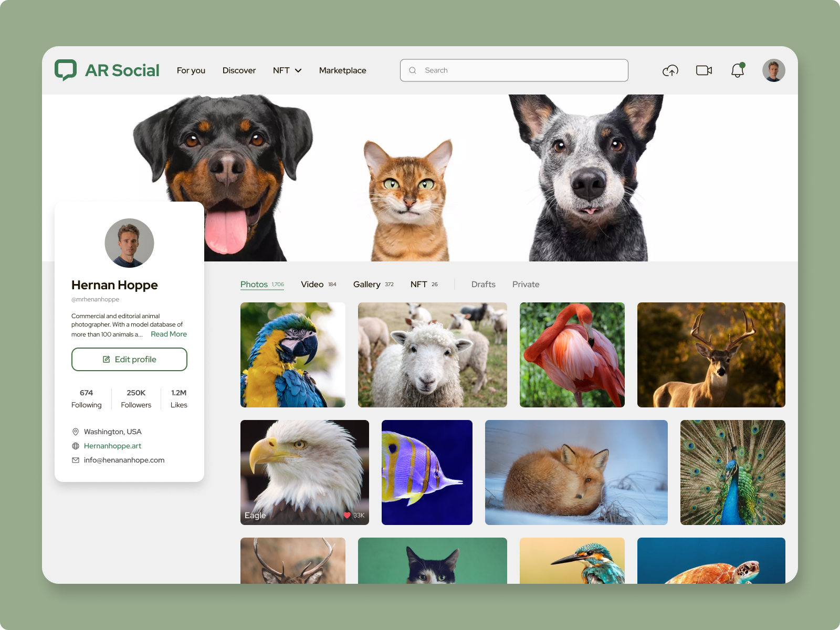This screenshot has width=840, height=630.
Task: Open the Marketplace menu item
Action: 342,70
